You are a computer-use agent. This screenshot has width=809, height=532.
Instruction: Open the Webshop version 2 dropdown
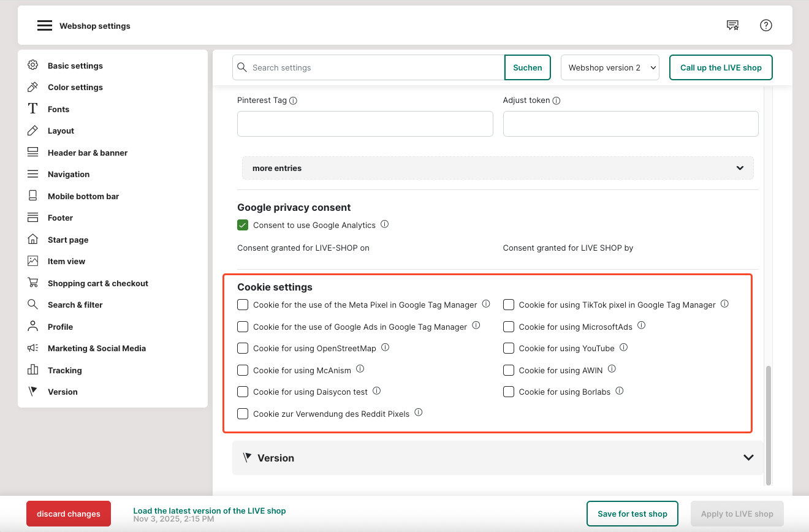coord(610,67)
